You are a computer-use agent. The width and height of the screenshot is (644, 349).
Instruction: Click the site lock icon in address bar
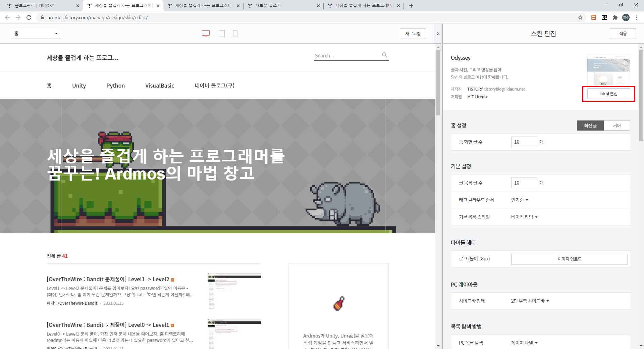click(42, 17)
